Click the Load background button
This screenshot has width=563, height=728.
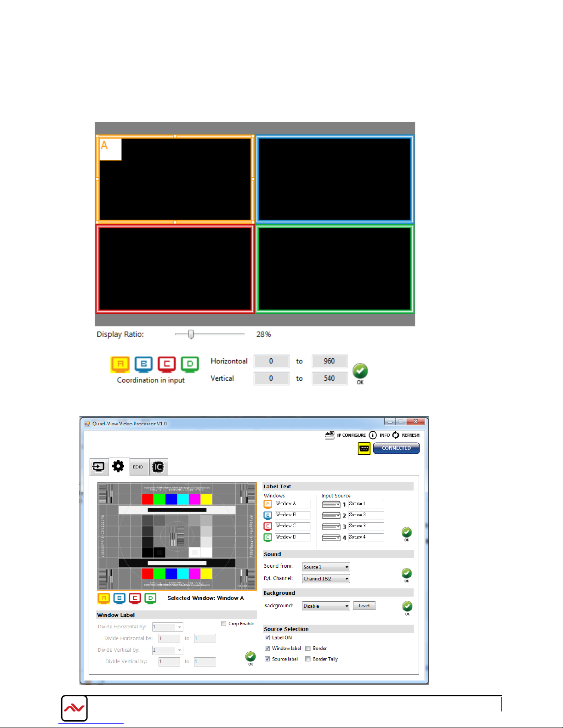(364, 606)
